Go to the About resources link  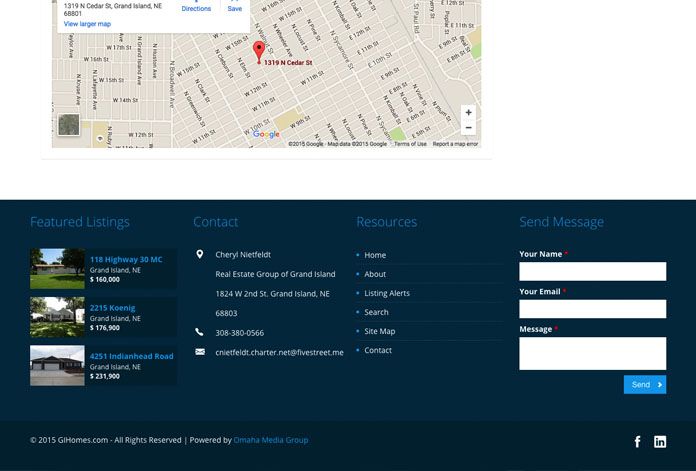pyautogui.click(x=375, y=274)
